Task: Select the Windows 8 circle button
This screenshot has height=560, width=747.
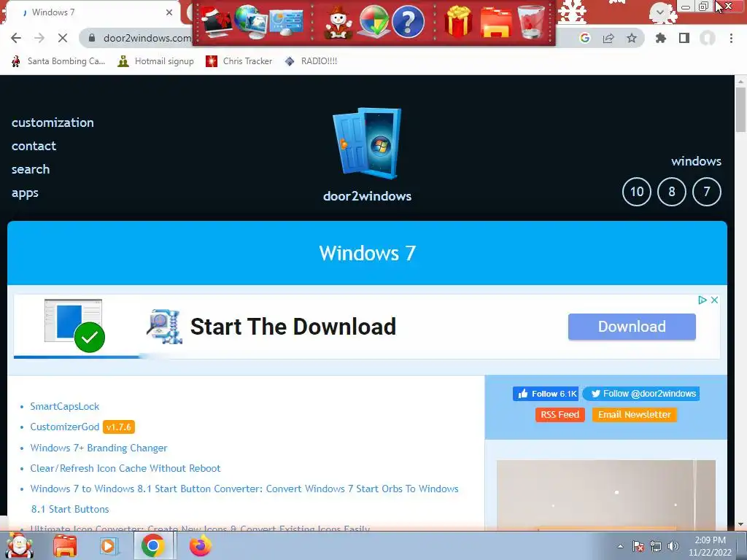Action: pos(672,192)
